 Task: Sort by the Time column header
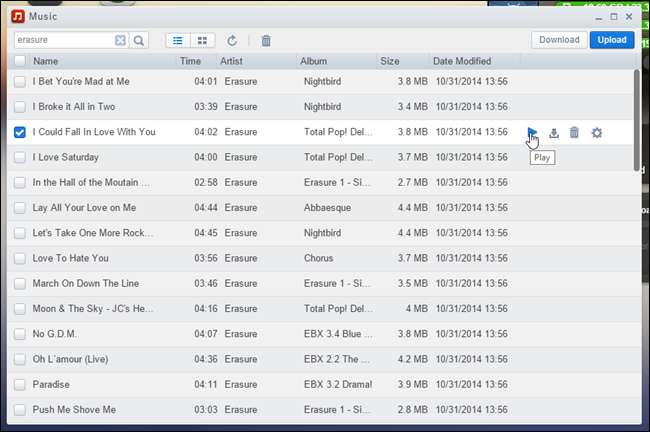point(190,61)
